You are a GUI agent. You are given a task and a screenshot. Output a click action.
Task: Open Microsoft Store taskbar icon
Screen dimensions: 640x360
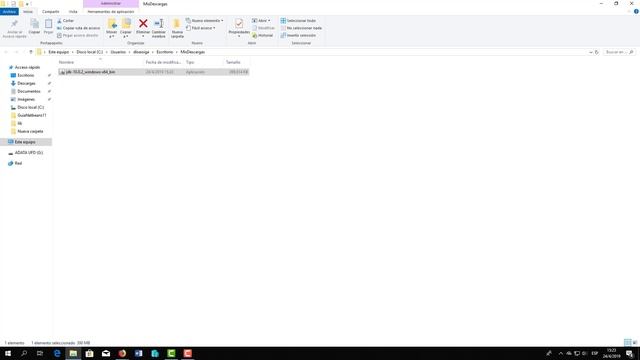tap(89, 353)
